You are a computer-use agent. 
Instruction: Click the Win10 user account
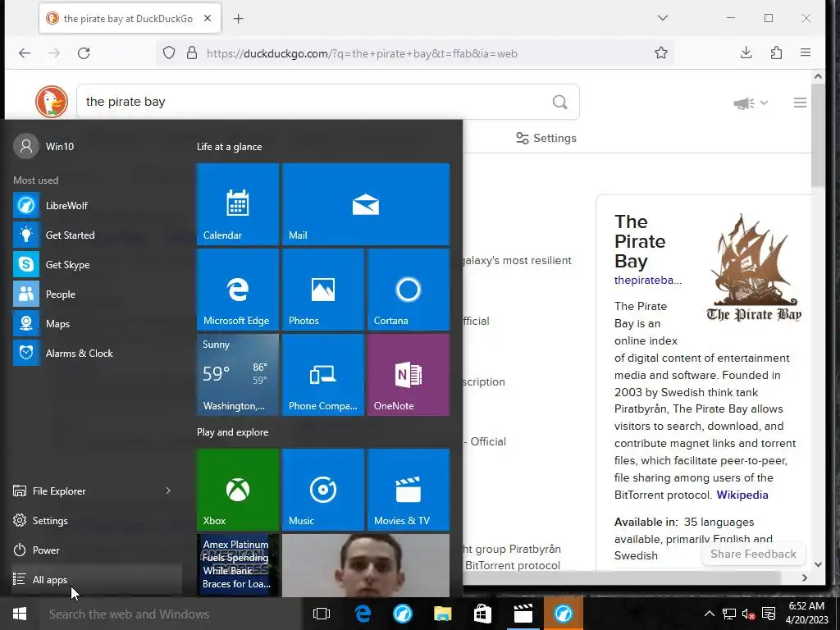point(44,146)
